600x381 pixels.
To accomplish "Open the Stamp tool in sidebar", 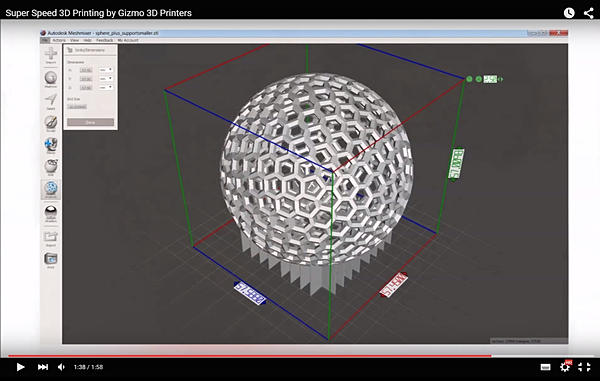I will tap(51, 145).
